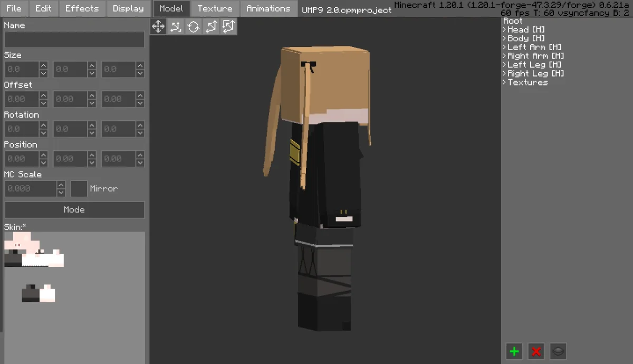
Task: Open the Effects menu
Action: [82, 8]
